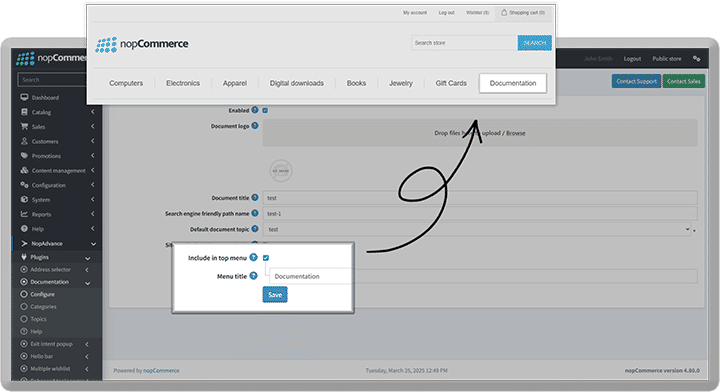The image size is (720, 392).
Task: Expand the Catalog menu chevron
Action: click(93, 112)
